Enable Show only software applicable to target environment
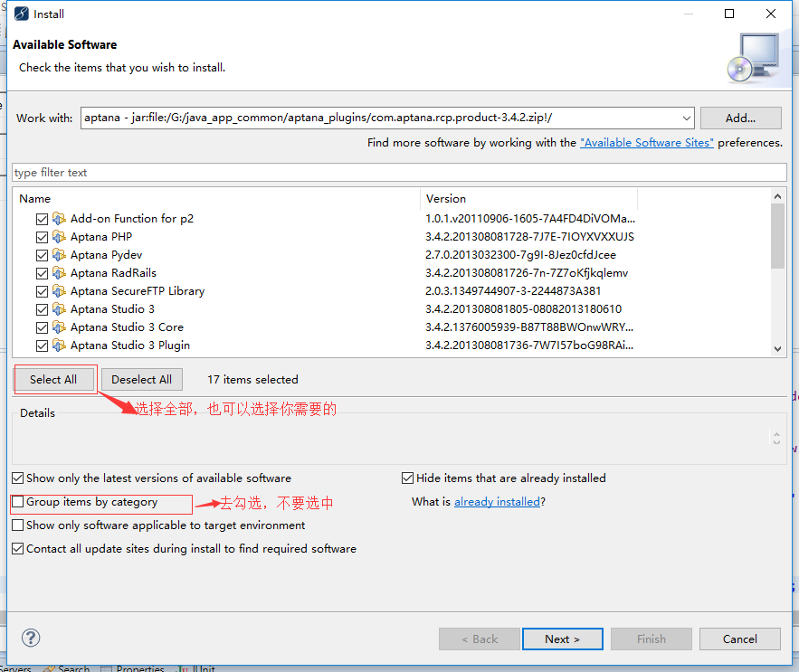 18,525
